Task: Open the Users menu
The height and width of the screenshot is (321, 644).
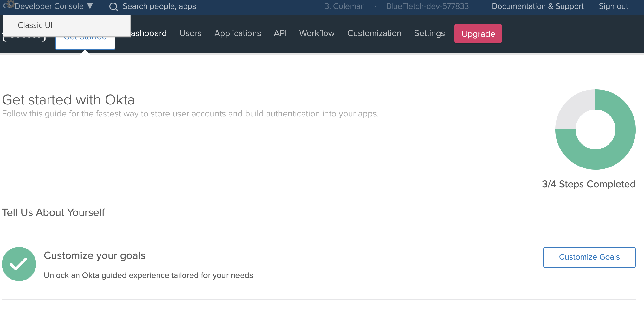Action: 190,33
